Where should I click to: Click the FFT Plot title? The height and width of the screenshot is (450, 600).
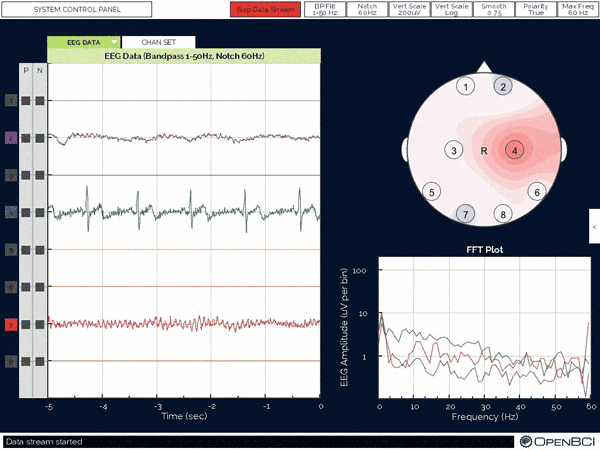(484, 250)
